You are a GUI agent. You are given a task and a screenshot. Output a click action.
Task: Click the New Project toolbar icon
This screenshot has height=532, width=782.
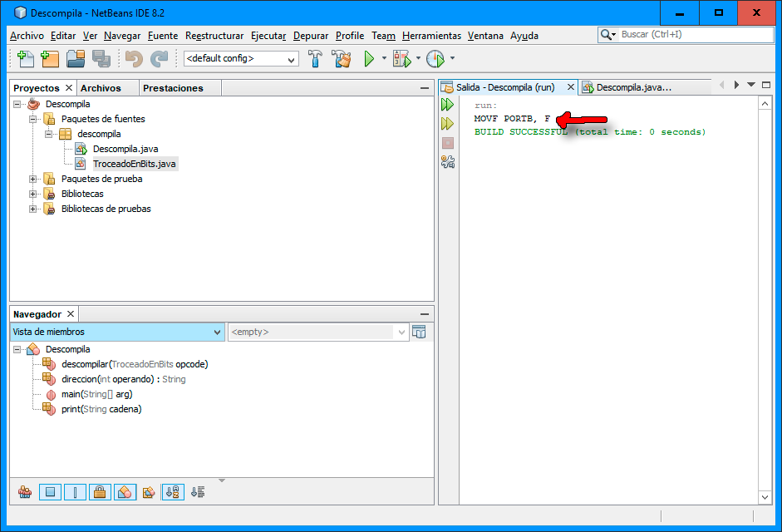(x=50, y=59)
